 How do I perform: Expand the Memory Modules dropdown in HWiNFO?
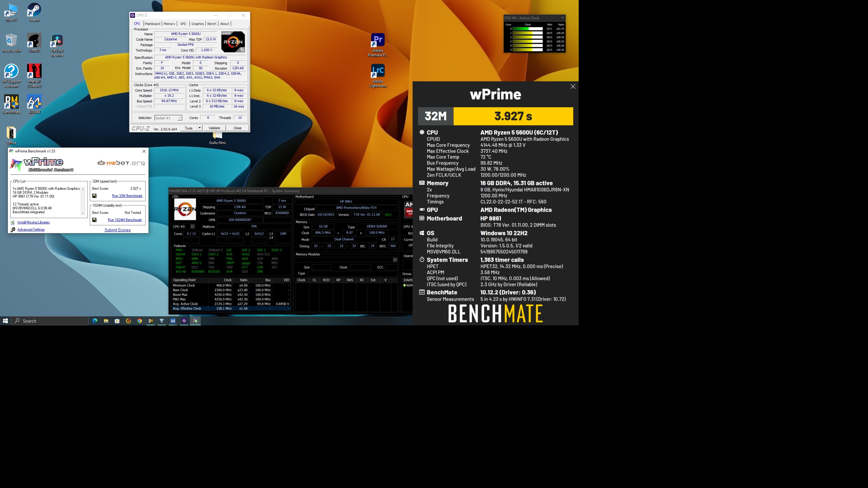pos(395,260)
